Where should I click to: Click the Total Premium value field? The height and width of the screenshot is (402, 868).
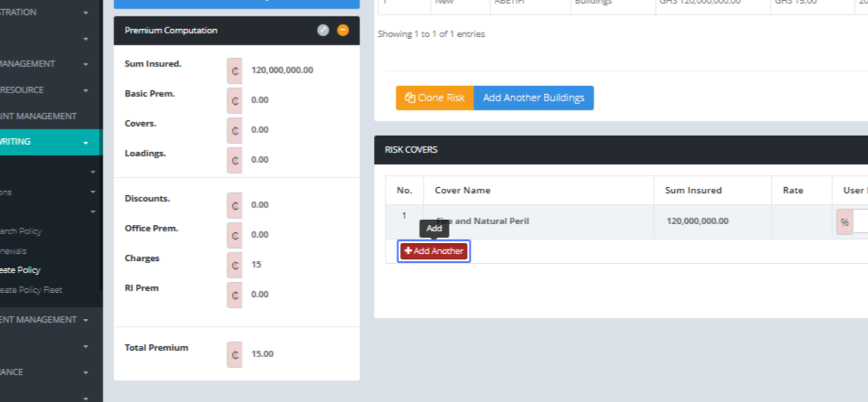click(297, 354)
